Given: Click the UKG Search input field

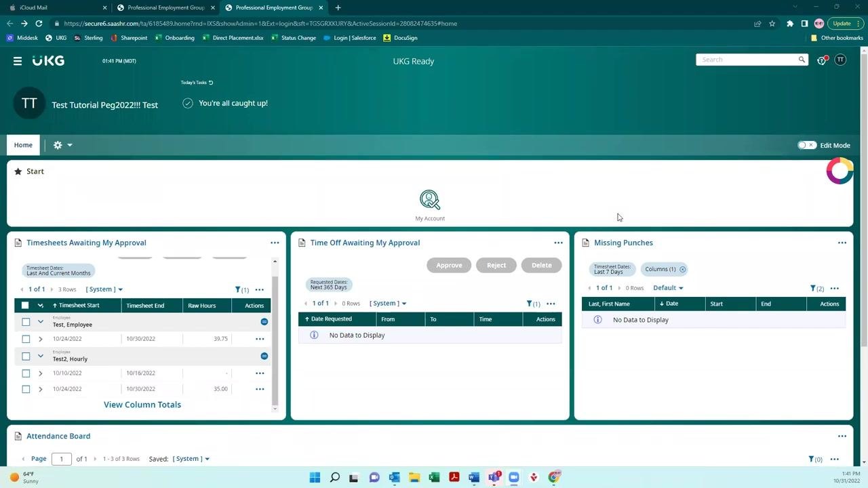Looking at the screenshot, I should click(746, 60).
